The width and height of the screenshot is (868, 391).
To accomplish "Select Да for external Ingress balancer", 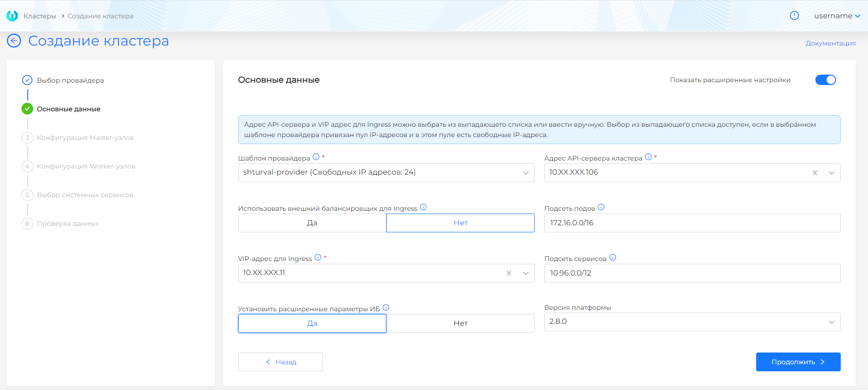I will (x=312, y=223).
